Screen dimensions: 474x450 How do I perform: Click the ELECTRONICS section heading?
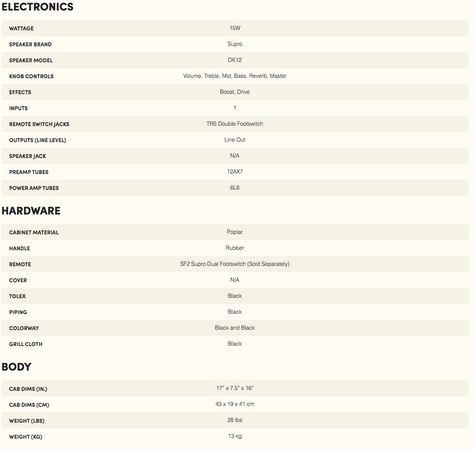tap(37, 7)
